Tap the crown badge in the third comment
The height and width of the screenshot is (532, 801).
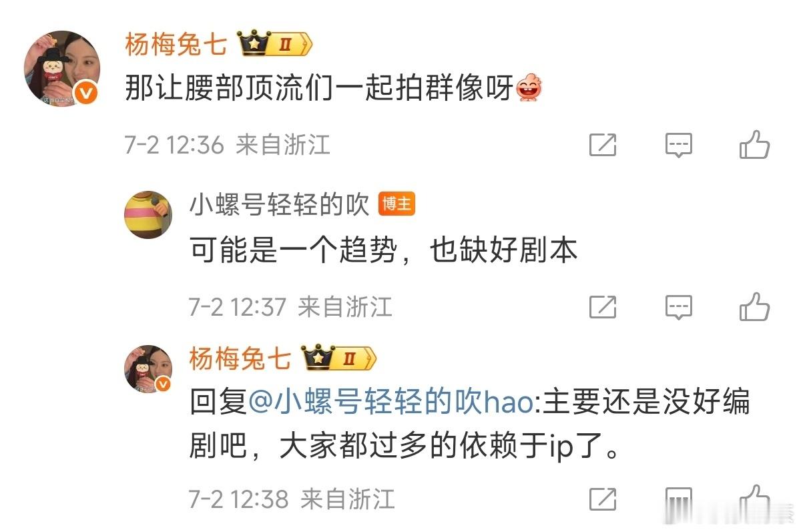pos(339,358)
